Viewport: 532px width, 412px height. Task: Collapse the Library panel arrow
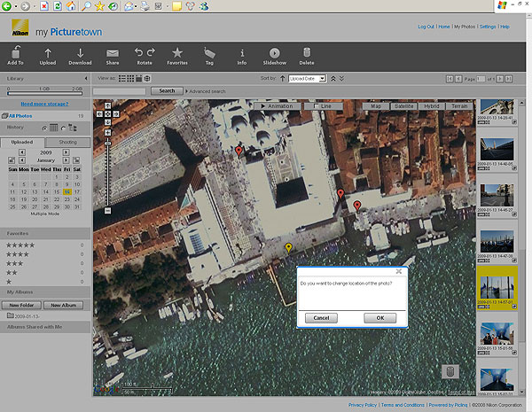(x=86, y=79)
